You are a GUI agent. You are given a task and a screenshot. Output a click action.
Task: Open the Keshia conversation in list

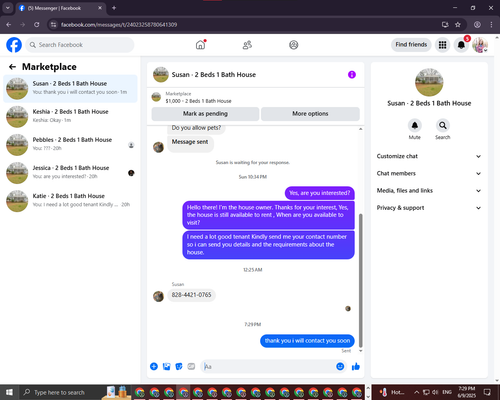(x=70, y=117)
